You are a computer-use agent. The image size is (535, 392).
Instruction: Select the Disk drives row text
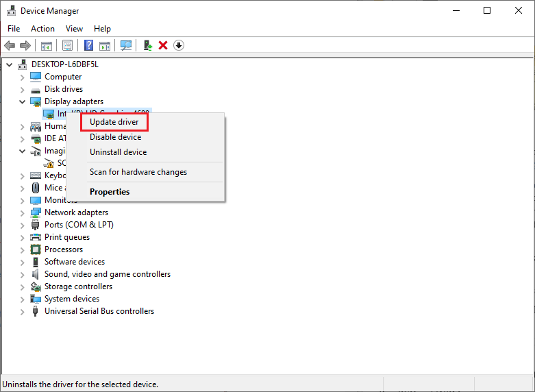64,89
